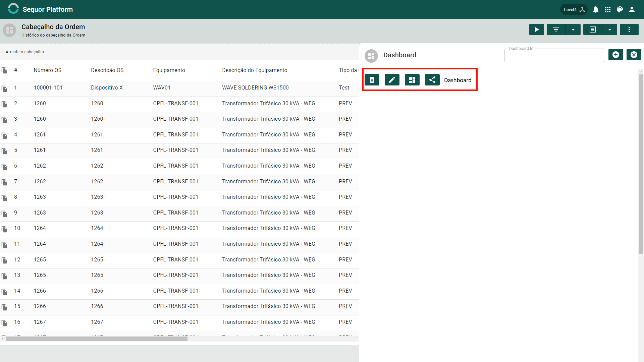This screenshot has width=644, height=362.
Task: Open the notifications bell
Action: click(596, 9)
